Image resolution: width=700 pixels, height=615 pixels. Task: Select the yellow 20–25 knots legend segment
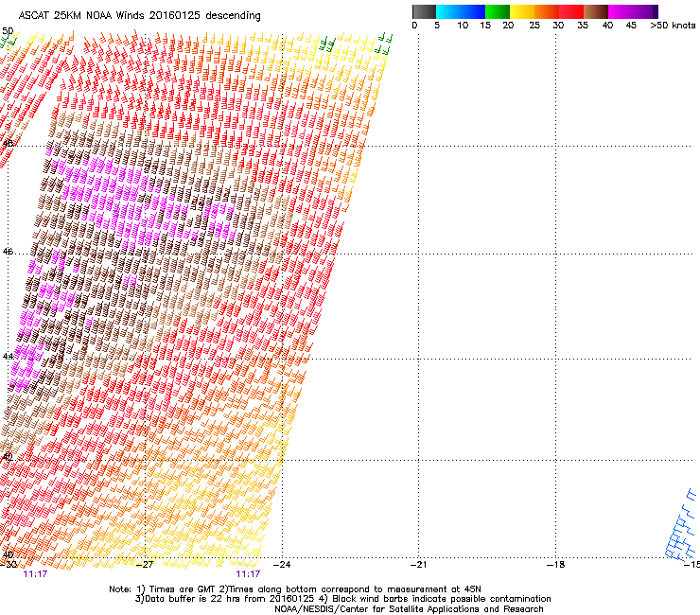[522, 11]
